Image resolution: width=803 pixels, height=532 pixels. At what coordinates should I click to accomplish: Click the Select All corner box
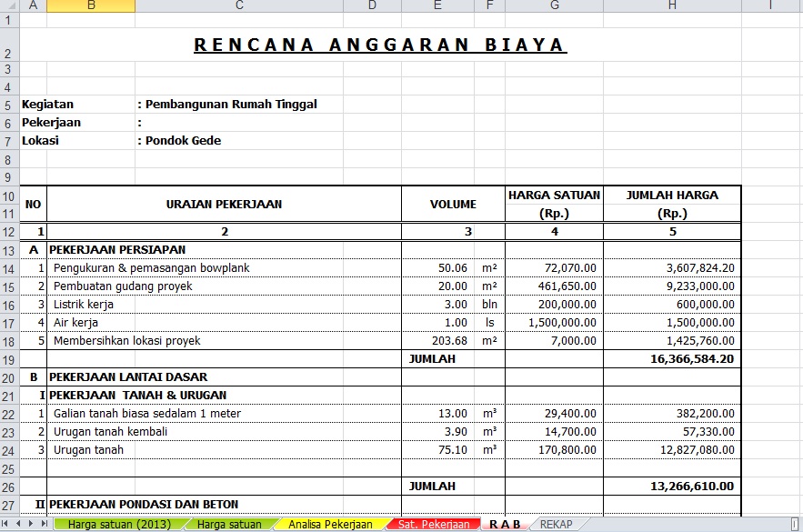[9, 5]
